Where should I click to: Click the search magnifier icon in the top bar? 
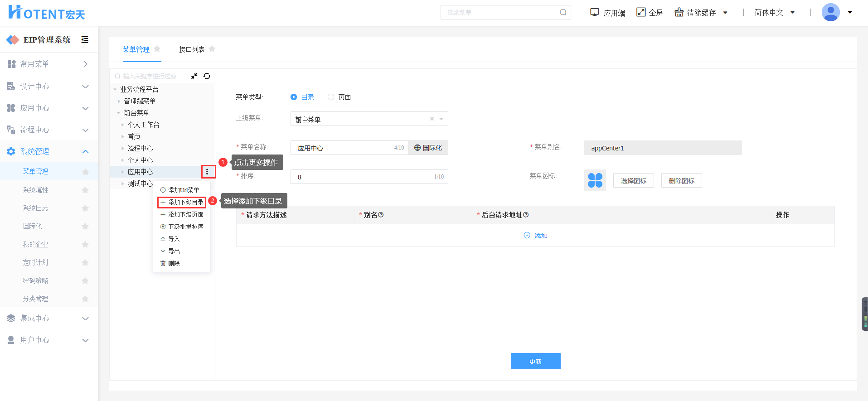click(563, 12)
